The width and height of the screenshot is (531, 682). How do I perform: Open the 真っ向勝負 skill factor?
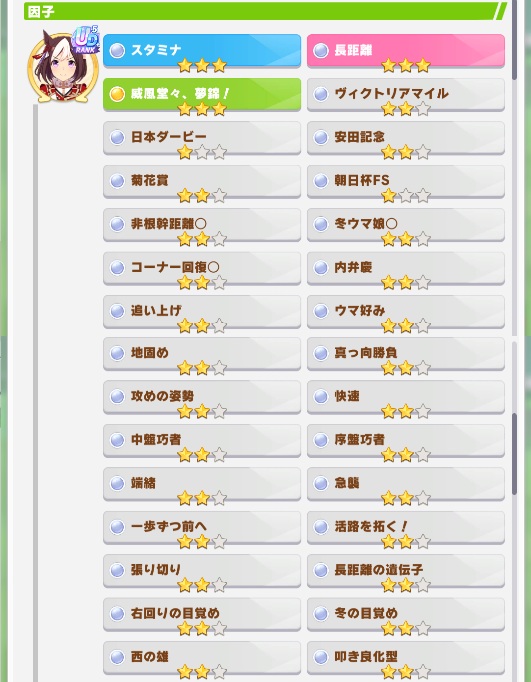406,354
